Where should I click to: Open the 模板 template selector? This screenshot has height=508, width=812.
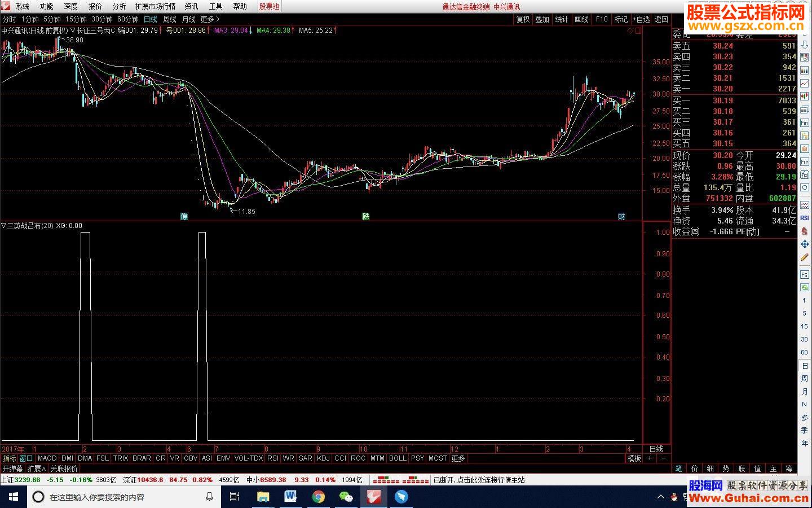pos(634,458)
